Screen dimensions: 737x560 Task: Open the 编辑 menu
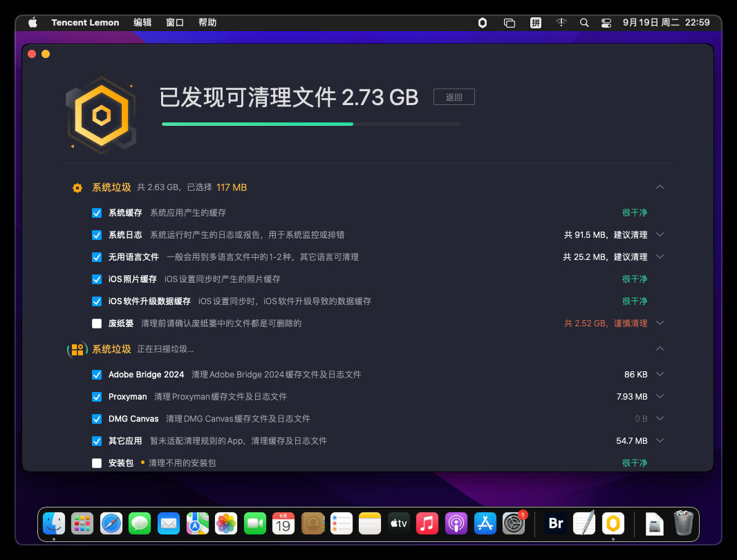(142, 23)
